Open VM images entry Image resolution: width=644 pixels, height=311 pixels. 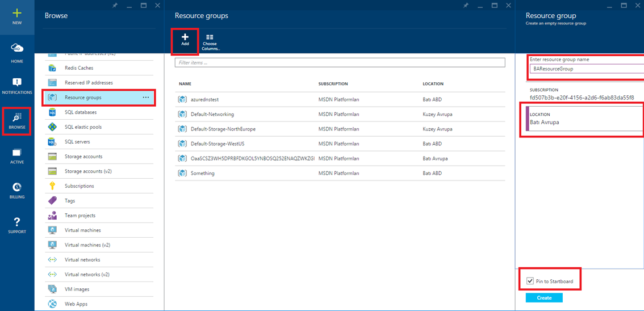99,289
